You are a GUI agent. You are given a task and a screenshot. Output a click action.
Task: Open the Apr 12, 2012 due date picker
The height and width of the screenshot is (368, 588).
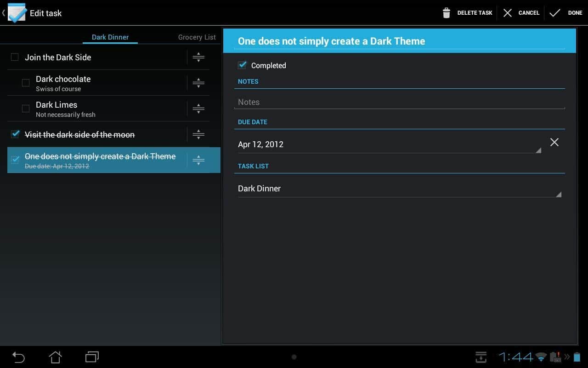388,144
